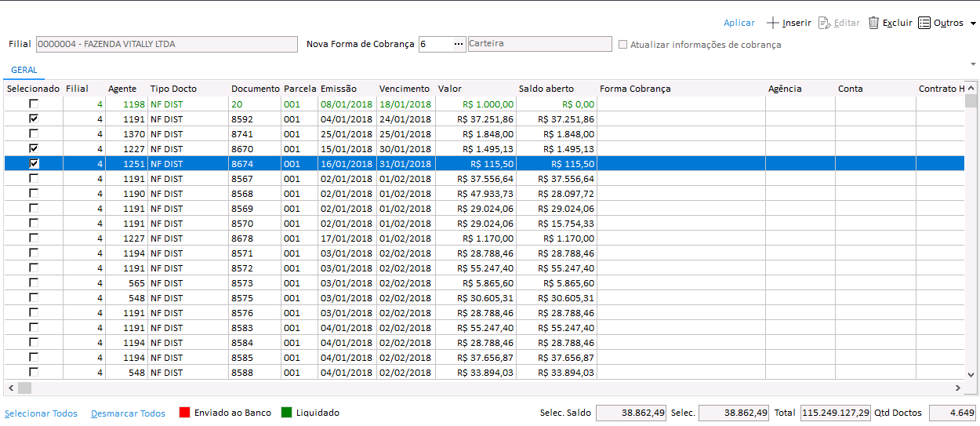Click the Excluir trash can icon
This screenshot has width=980, height=426.
873,23
